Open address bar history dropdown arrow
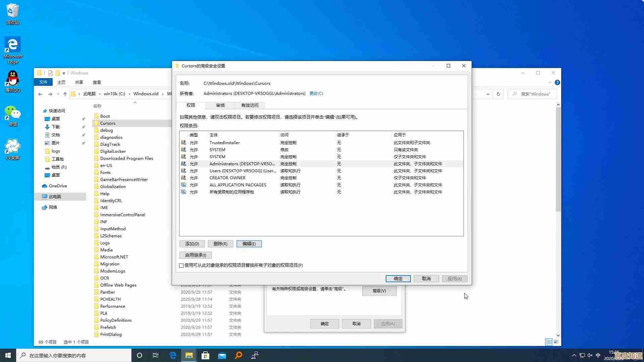Screen dimensions: 644x362 (x=488, y=94)
